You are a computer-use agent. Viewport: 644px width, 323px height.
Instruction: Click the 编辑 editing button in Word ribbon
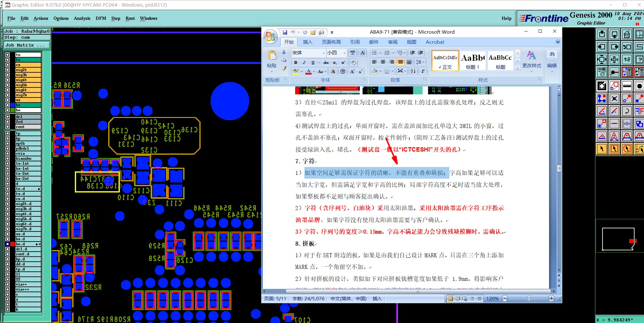552,62
